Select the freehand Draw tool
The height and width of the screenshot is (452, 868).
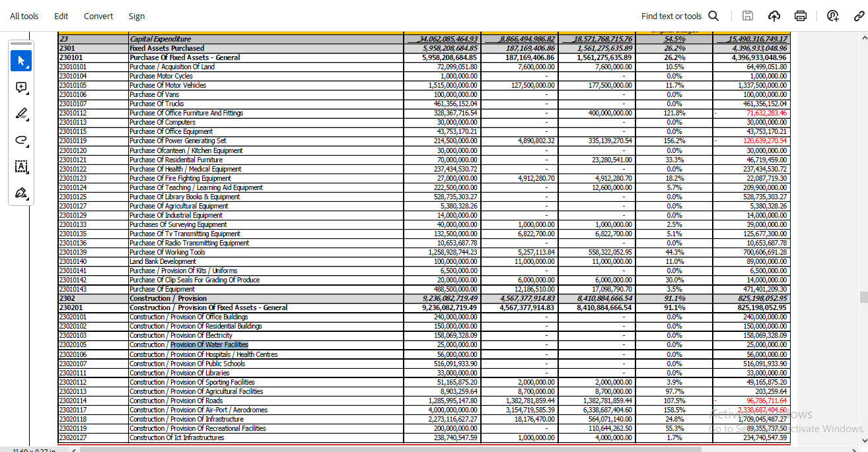tap(21, 140)
